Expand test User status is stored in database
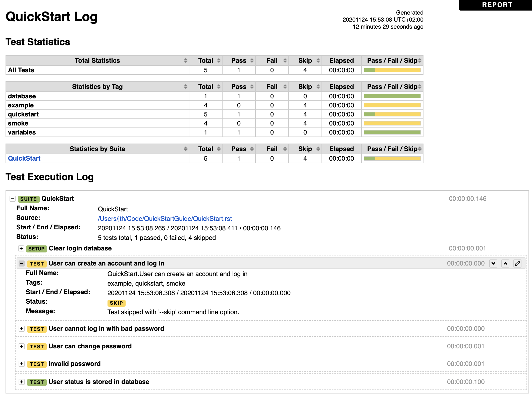Image resolution: width=532 pixels, height=396 pixels. coord(22,382)
